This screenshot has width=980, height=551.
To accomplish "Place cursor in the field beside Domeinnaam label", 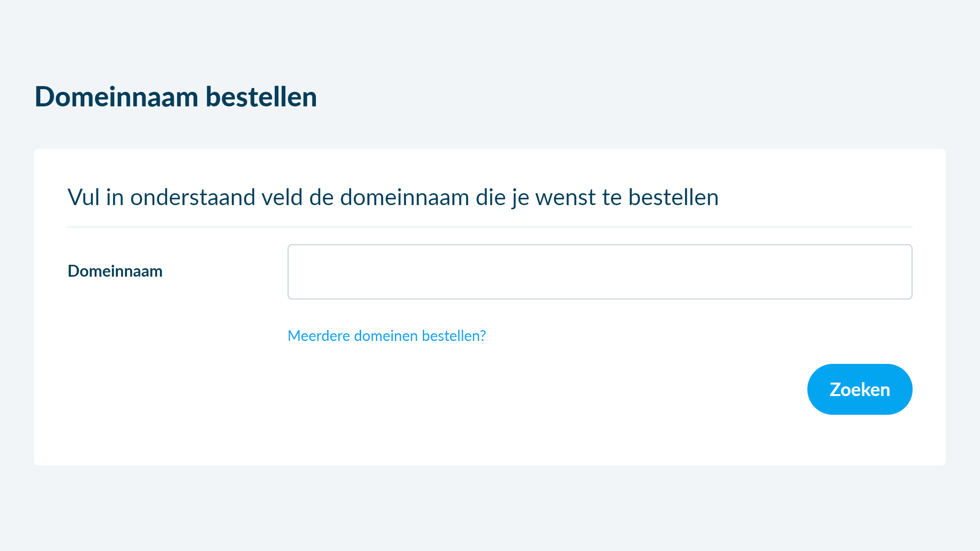I will pos(599,272).
